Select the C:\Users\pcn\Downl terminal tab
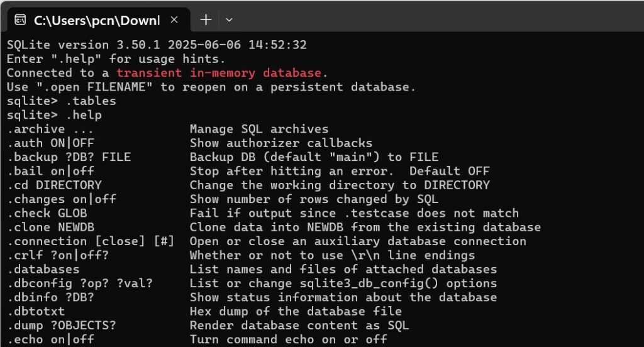Image resolution: width=644 pixels, height=347 pixels. pyautogui.click(x=97, y=19)
